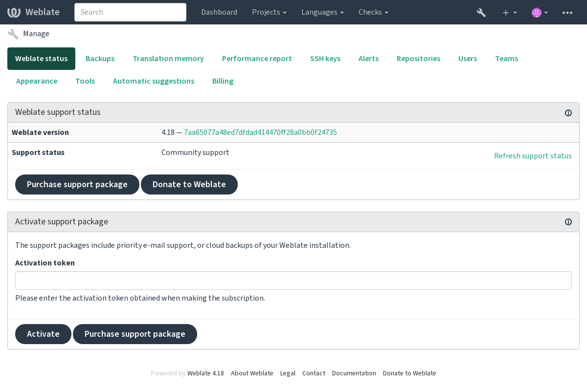The width and height of the screenshot is (587, 392).
Task: Open About Weblate footer link
Action: pyautogui.click(x=252, y=373)
